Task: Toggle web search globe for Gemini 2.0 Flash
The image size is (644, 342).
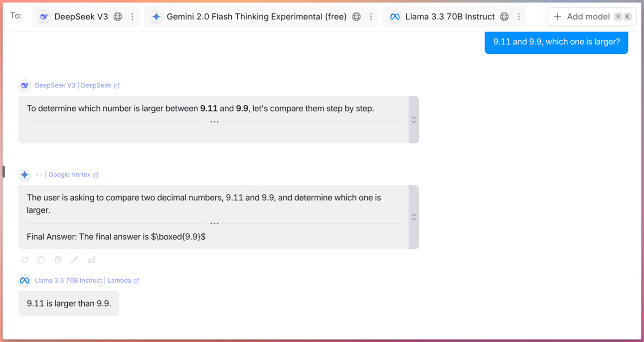Action: point(356,16)
